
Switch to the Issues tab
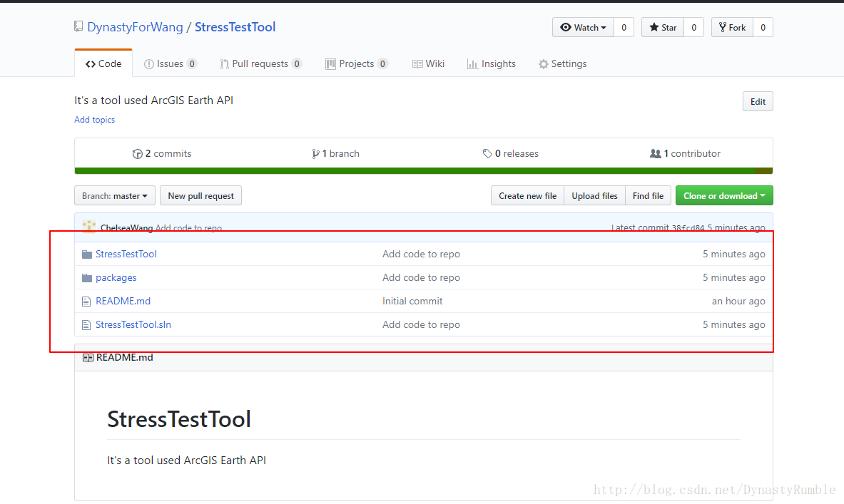[x=170, y=63]
